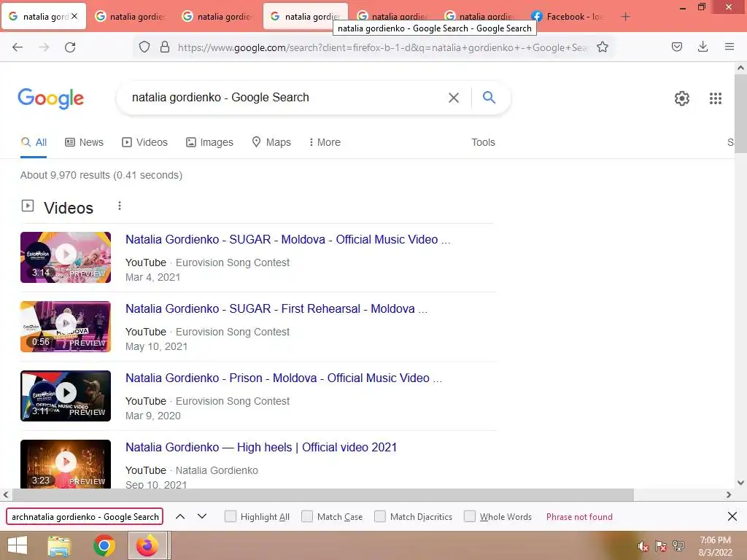Click the horizontal scrollbar thumb

323,495
